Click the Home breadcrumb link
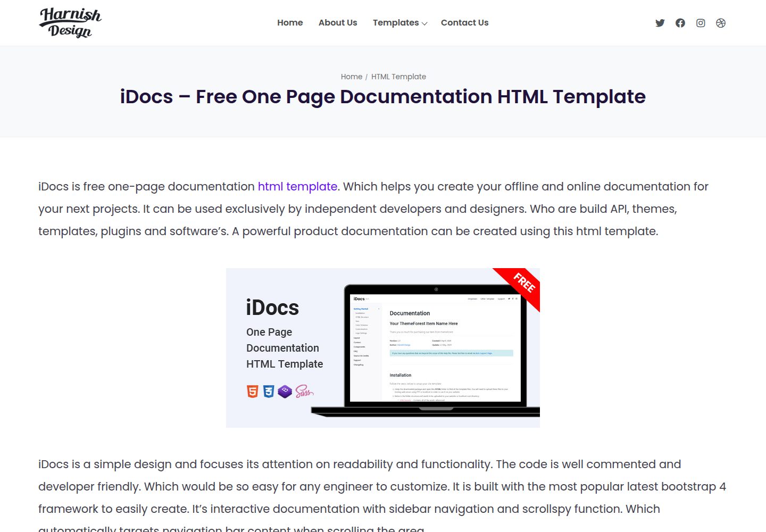Viewport: 766px width, 532px height. tap(352, 77)
